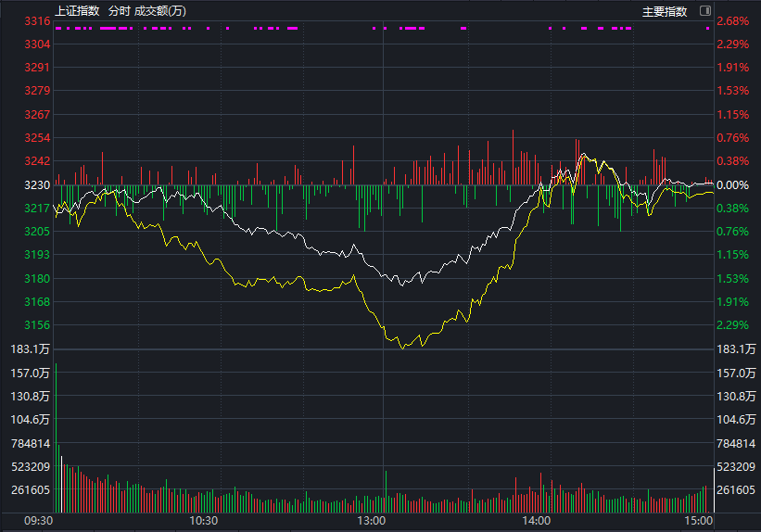761x532 pixels.
Task: Click the panel layout icon beside 主要指数
Action: (x=704, y=11)
